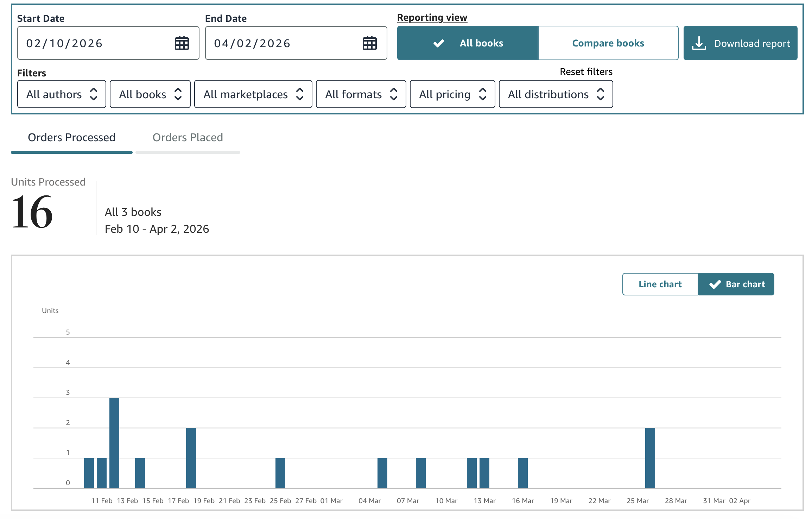Expand the All formats filter dropdown
Viewport: 812px width, 519px height.
coord(361,94)
